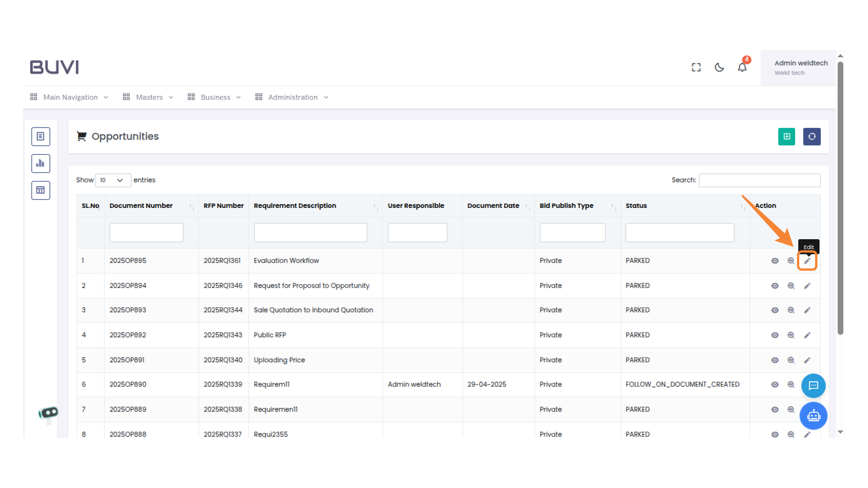Open the chat bubble floating button
The image size is (868, 488).
(x=813, y=385)
